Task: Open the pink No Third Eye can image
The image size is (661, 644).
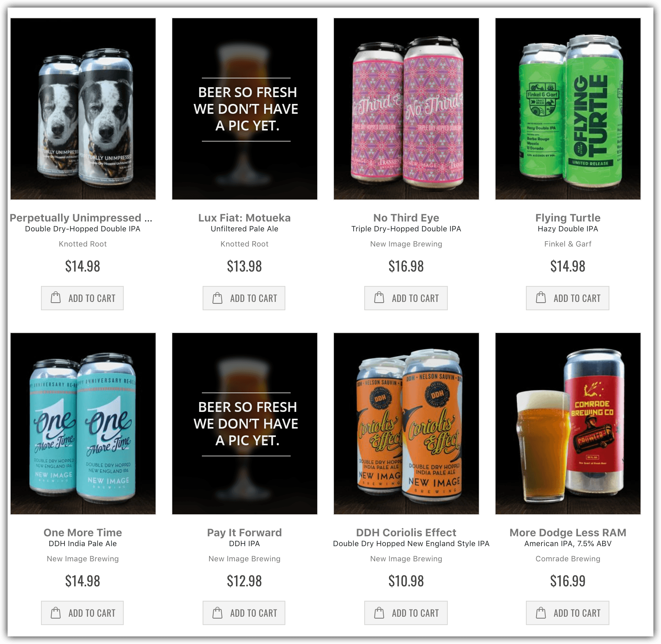Action: [406, 109]
